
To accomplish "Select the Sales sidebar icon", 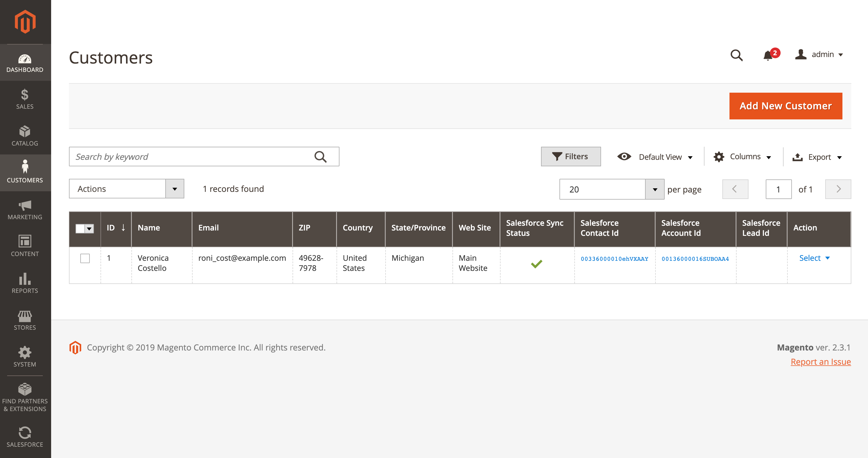I will 25,99.
